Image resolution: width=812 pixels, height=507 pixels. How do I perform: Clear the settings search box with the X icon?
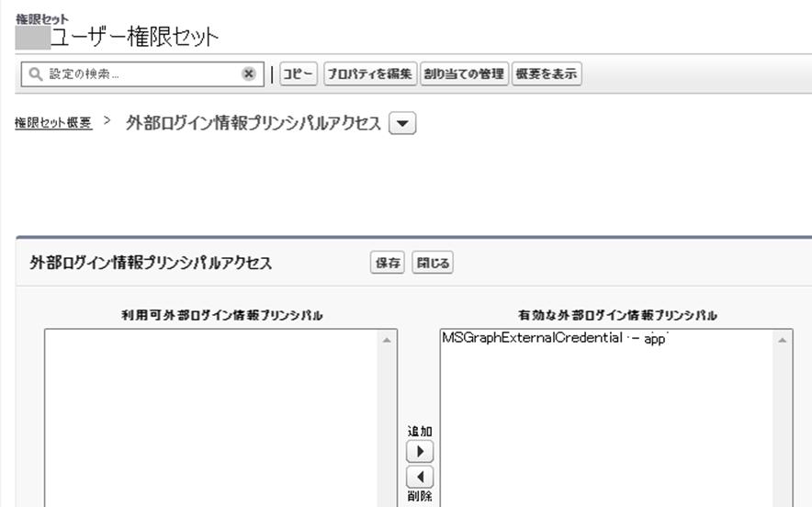click(x=249, y=74)
